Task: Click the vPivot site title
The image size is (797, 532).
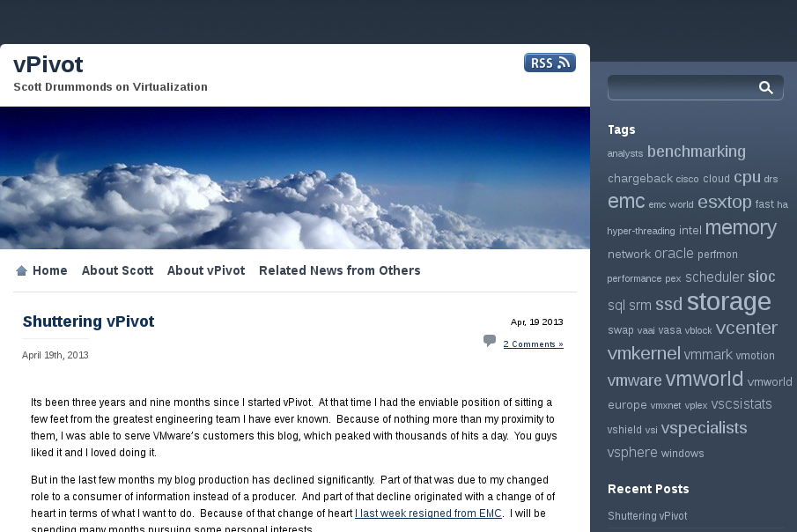Action: click(48, 64)
